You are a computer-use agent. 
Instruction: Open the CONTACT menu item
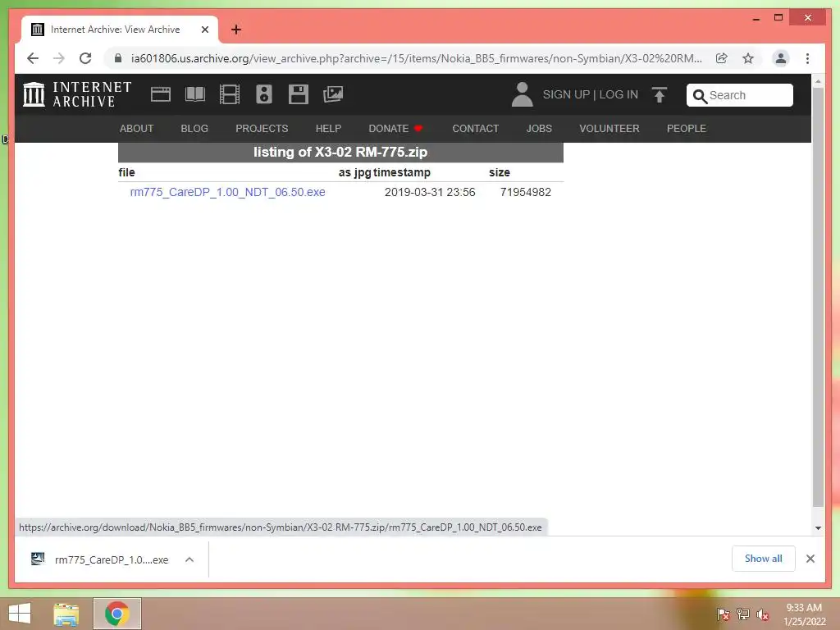pyautogui.click(x=475, y=129)
